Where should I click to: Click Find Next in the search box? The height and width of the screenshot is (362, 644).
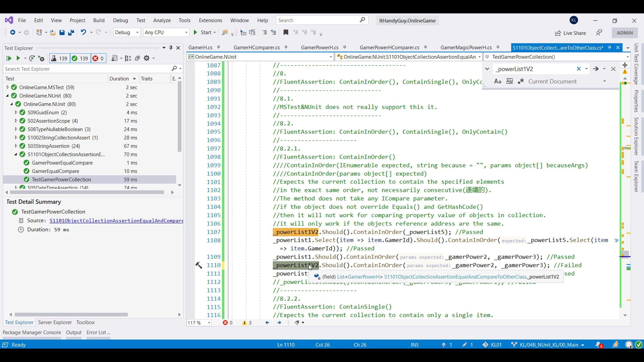point(596,69)
